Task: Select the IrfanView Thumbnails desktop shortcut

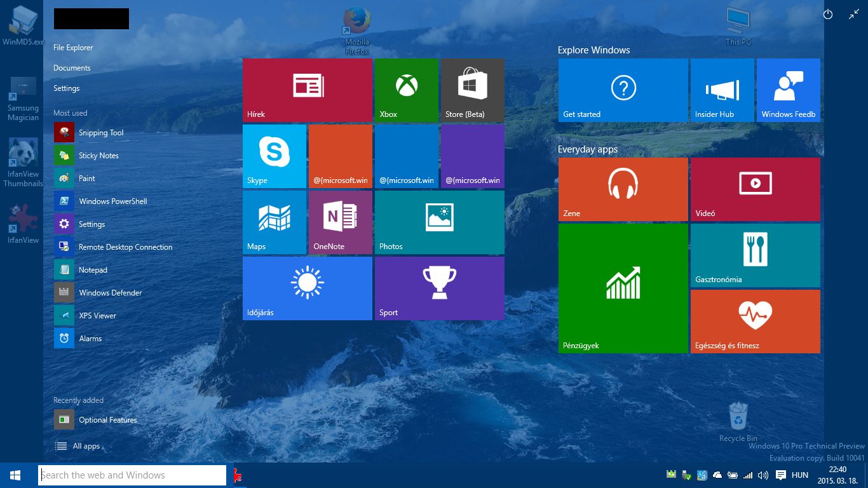Action: (x=23, y=163)
